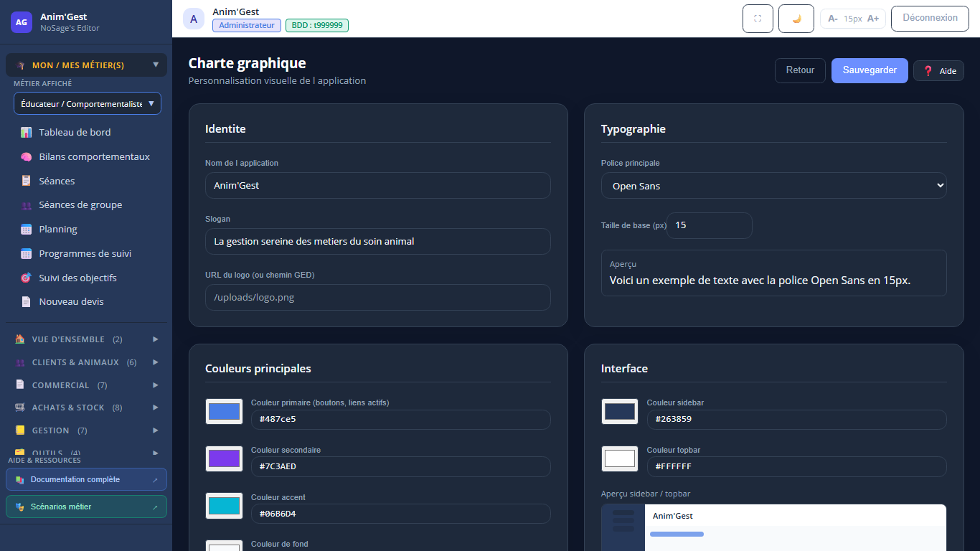
Task: Click the user avatar 'A' circle
Action: coord(194,19)
